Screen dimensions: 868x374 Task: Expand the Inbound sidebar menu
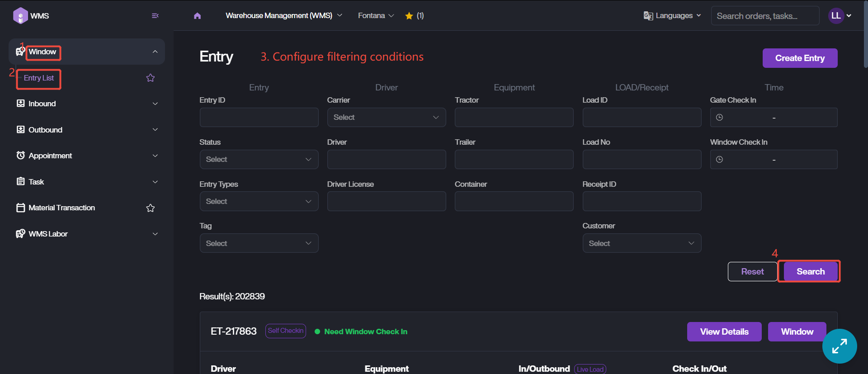pyautogui.click(x=86, y=104)
